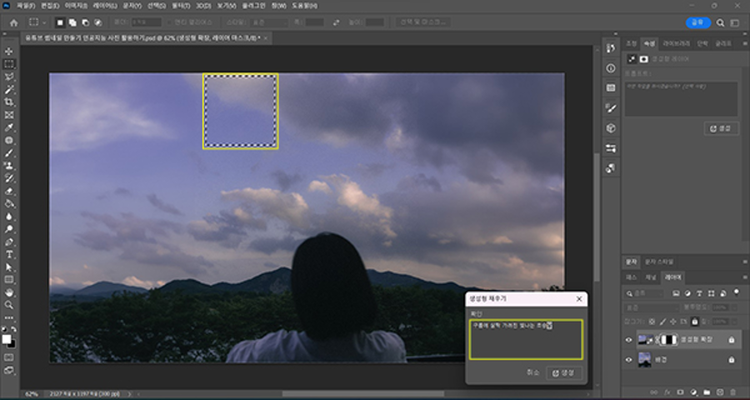The width and height of the screenshot is (750, 400).
Task: Click 취소 in fill dialog
Action: tap(534, 373)
